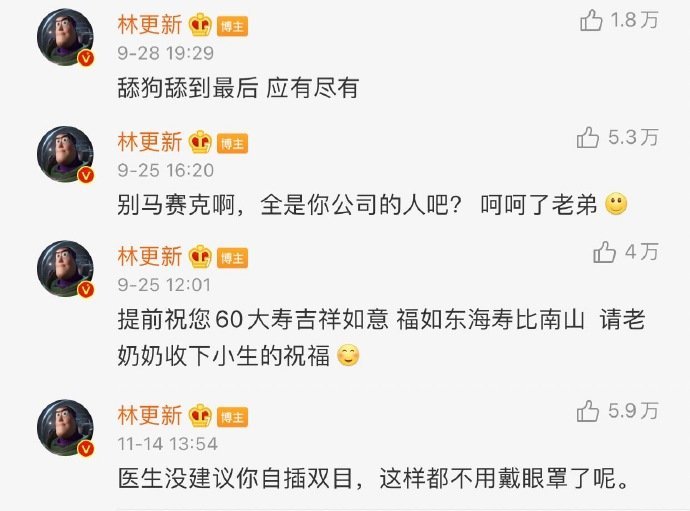Viewport: 690px width, 511px height.
Task: Like the comment about 舔狗舔到最后
Action: pos(591,21)
